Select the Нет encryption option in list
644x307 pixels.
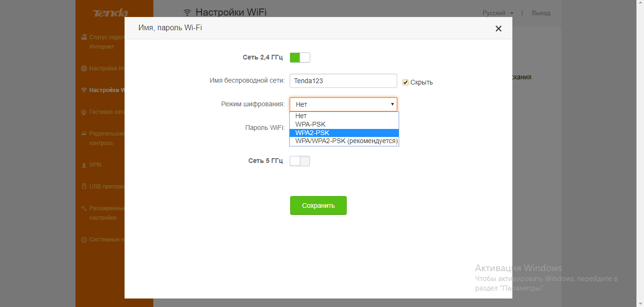tap(344, 116)
